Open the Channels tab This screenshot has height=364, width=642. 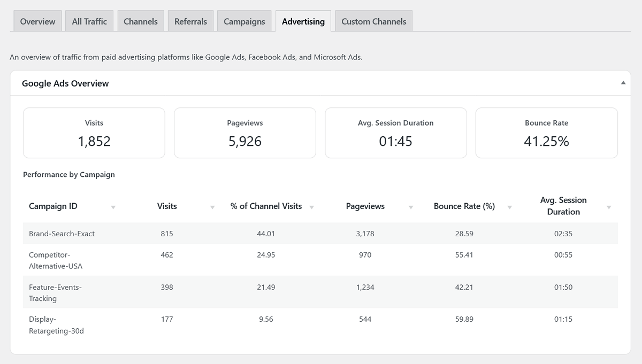point(140,21)
